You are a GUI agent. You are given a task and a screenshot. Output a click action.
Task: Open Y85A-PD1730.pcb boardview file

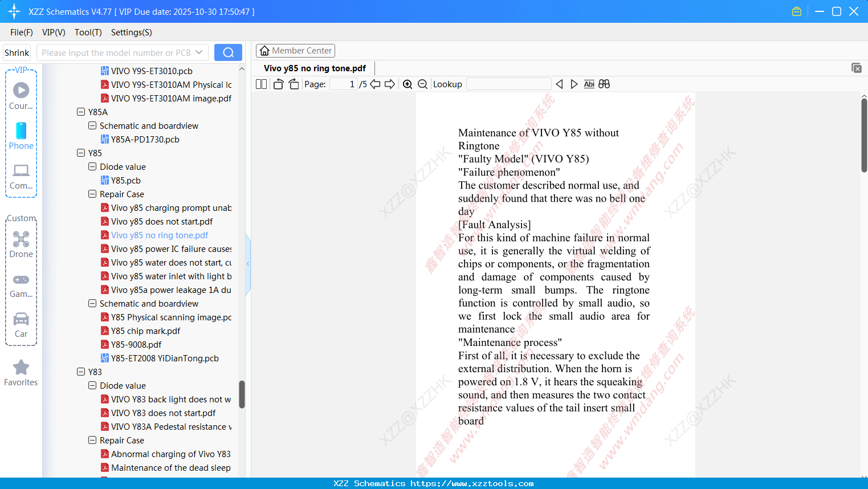tap(140, 140)
